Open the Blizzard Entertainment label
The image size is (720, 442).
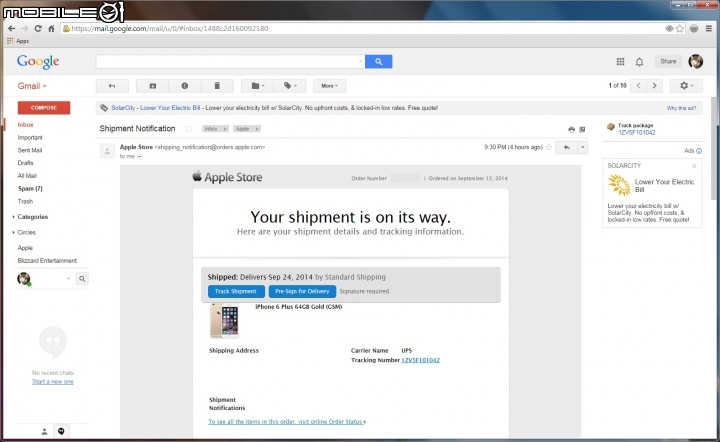tap(47, 261)
